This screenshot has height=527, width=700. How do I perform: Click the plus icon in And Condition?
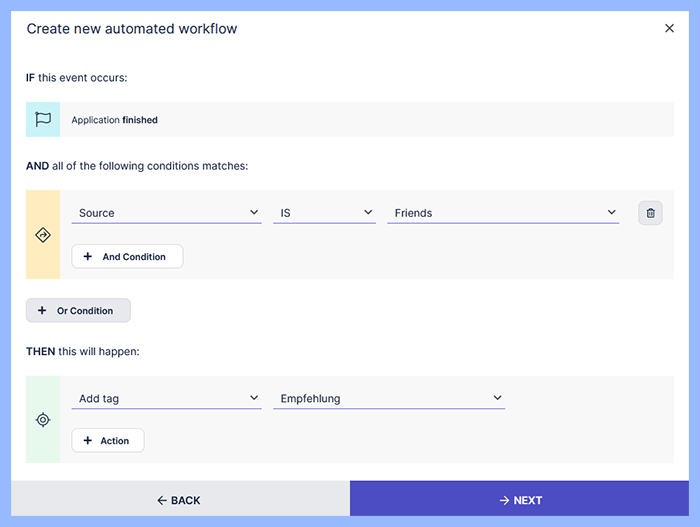pyautogui.click(x=88, y=257)
